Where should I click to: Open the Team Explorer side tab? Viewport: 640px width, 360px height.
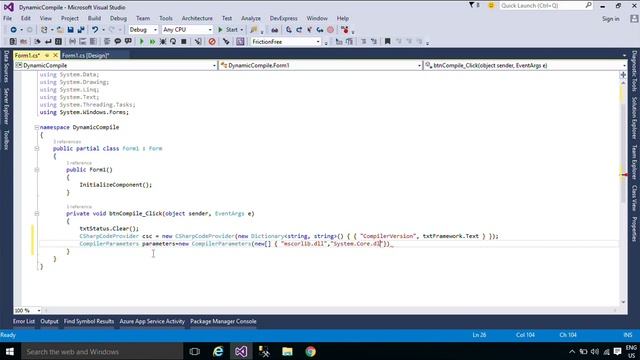634,162
